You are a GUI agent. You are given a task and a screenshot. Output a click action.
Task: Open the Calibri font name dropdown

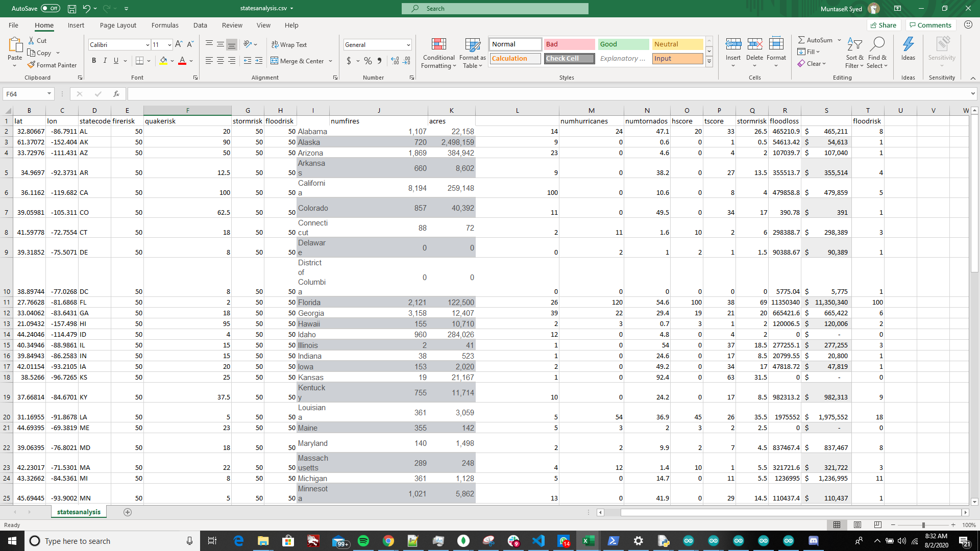(148, 45)
